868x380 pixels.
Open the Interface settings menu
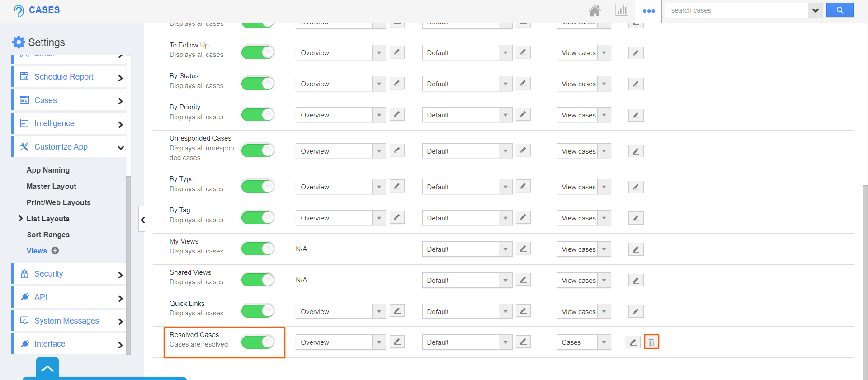[x=69, y=344]
